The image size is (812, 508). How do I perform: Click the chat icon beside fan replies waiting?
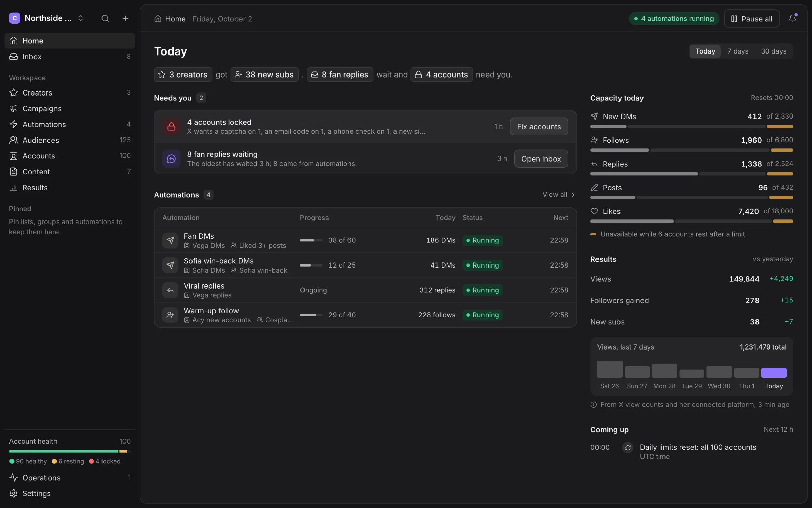pos(172,158)
